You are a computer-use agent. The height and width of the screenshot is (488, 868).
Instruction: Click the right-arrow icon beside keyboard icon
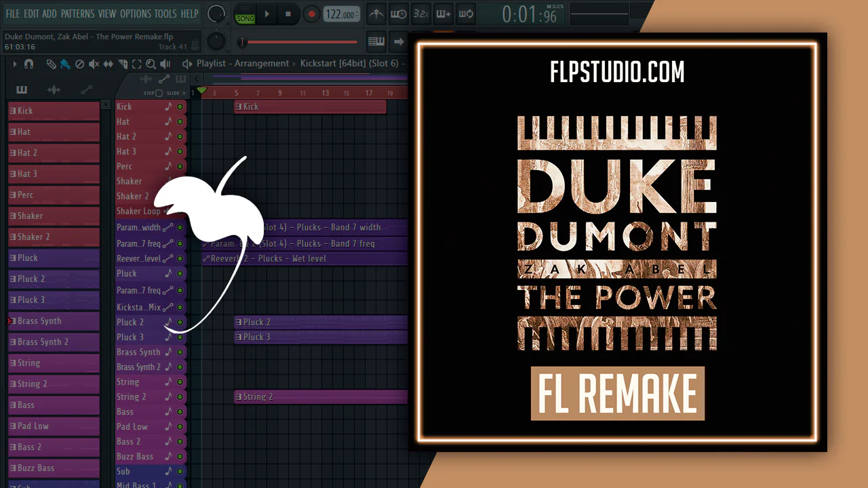[399, 41]
